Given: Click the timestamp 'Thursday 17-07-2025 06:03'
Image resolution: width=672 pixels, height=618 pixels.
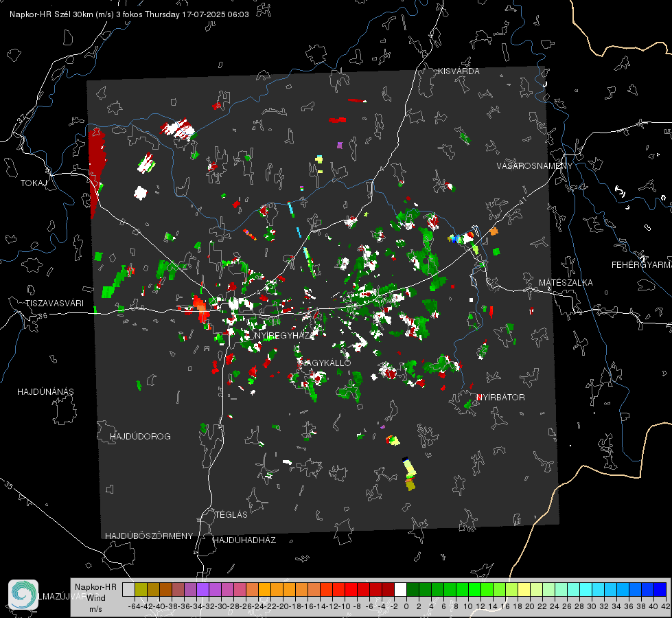Looking at the screenshot, I should tap(197, 14).
